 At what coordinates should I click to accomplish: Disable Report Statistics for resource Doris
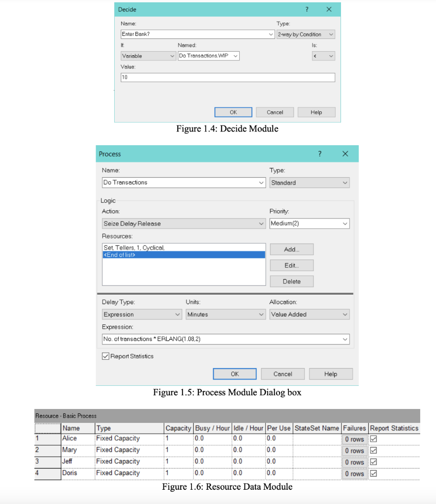(373, 473)
